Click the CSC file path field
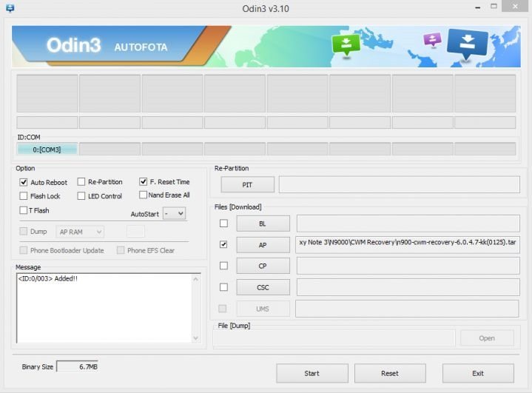Screen dimensions: 532x393 coord(408,287)
